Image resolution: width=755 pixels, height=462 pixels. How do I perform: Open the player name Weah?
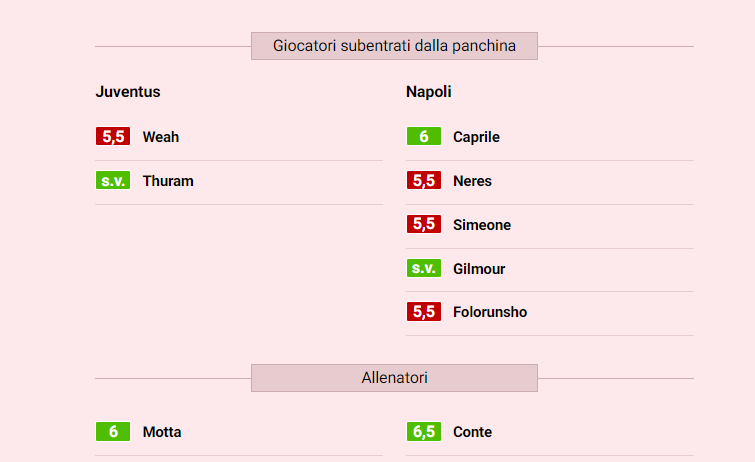click(161, 137)
